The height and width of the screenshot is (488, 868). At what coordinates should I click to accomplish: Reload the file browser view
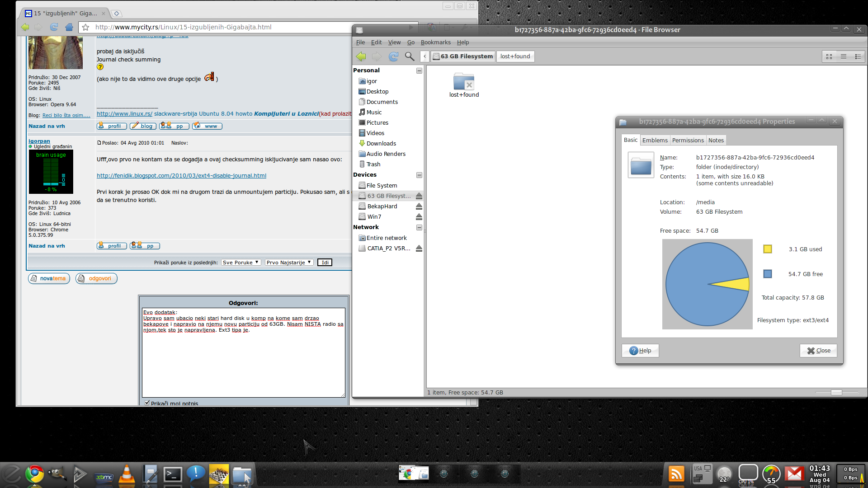point(393,56)
